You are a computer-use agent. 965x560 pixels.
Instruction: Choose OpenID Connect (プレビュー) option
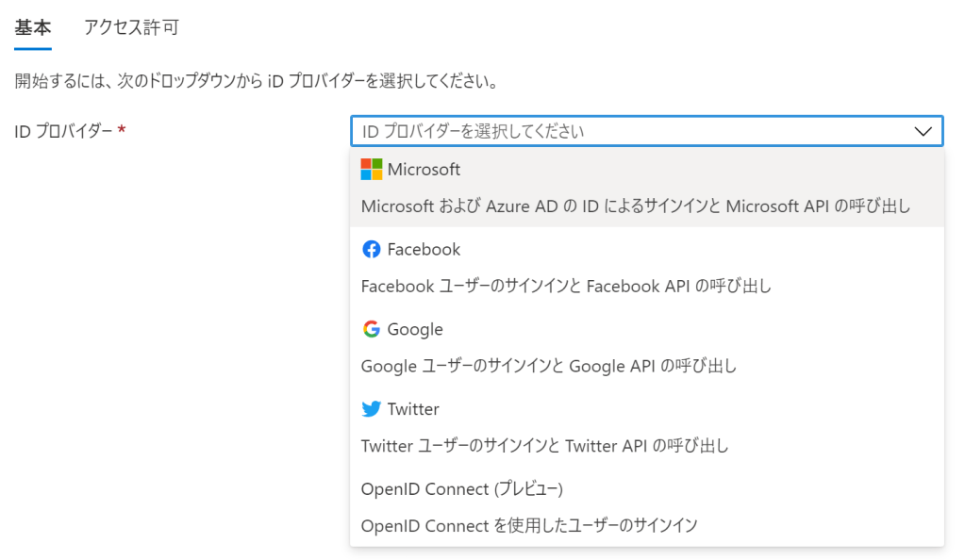tap(461, 489)
